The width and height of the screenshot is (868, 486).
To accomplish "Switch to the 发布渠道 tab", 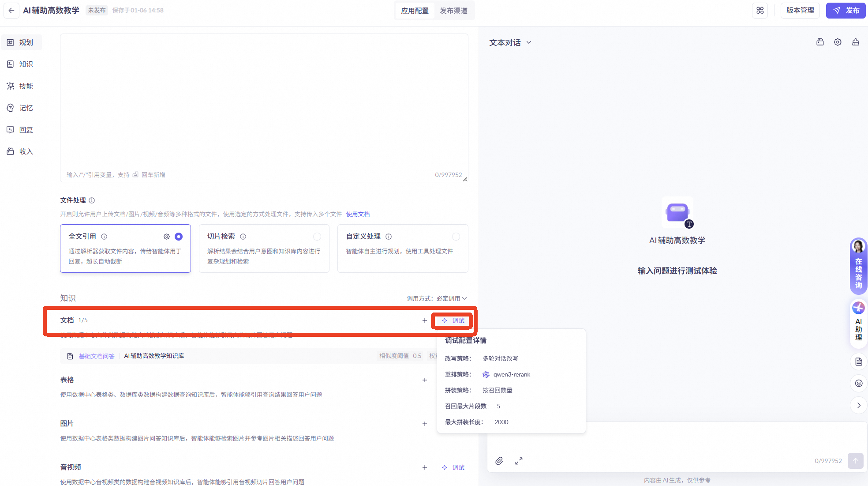I will click(453, 11).
